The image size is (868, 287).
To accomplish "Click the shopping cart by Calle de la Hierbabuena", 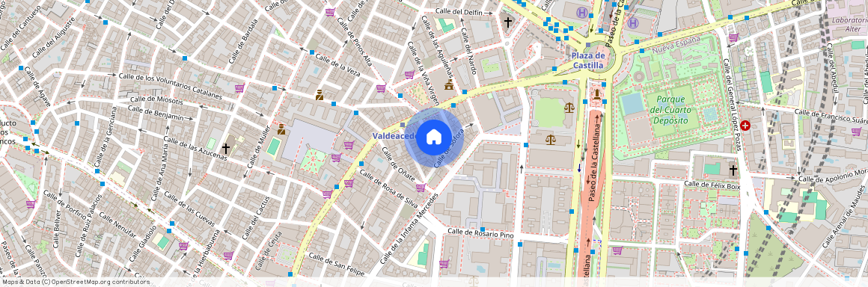I will point(228,256).
